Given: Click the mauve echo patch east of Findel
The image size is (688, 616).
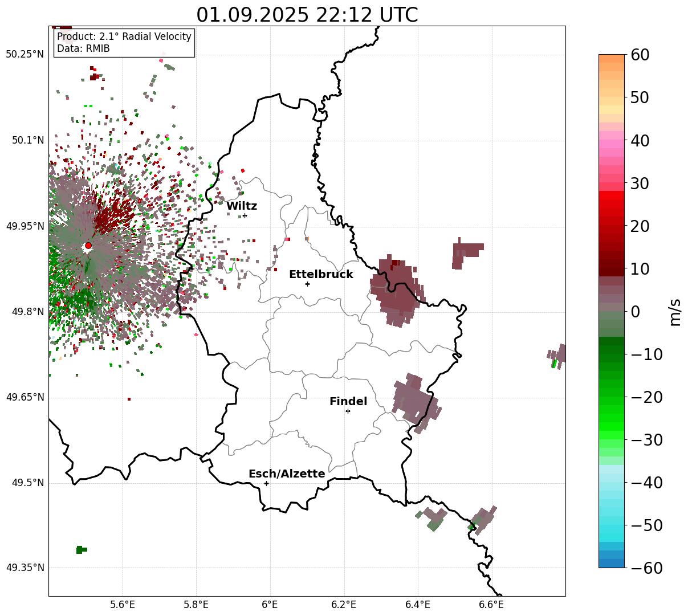Looking at the screenshot, I should pos(416,402).
